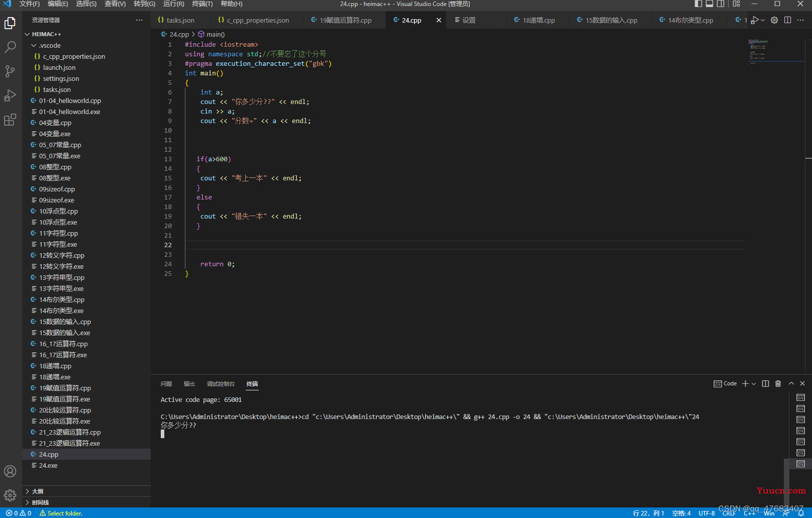Click 空格: 4 indentation in status bar
The image size is (812, 518).
(x=681, y=513)
